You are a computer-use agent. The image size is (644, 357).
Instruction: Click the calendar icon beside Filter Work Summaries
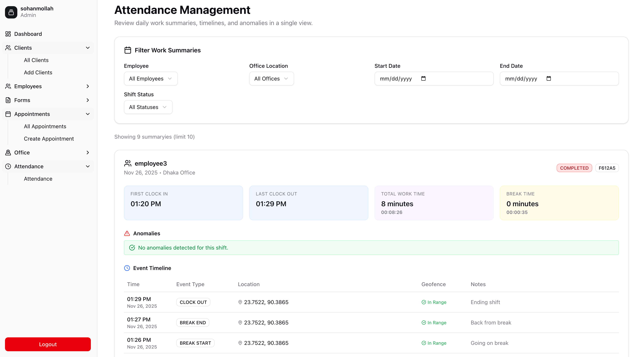tap(128, 50)
